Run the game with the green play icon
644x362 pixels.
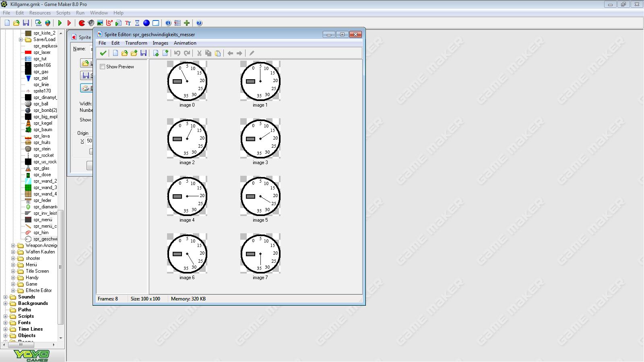pos(60,23)
